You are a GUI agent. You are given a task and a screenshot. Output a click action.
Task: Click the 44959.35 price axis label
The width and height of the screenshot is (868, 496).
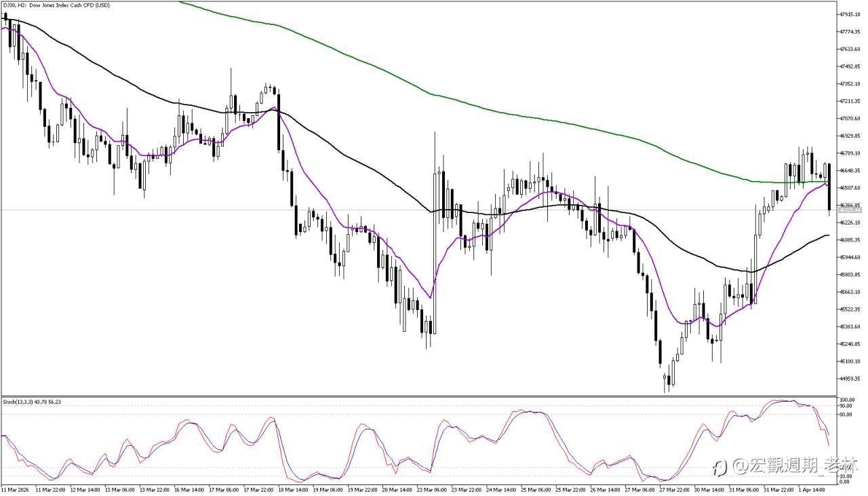(x=850, y=379)
